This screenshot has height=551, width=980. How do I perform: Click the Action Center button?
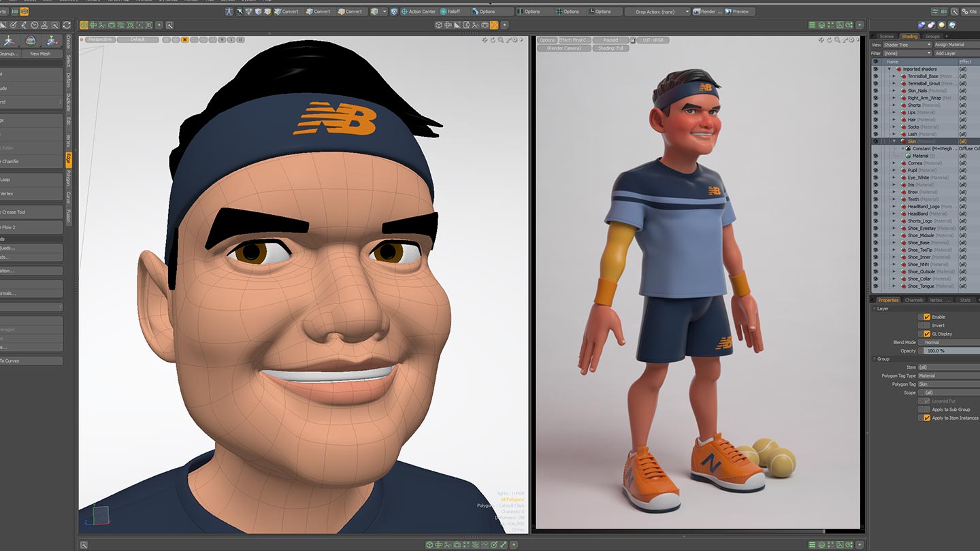(x=418, y=12)
